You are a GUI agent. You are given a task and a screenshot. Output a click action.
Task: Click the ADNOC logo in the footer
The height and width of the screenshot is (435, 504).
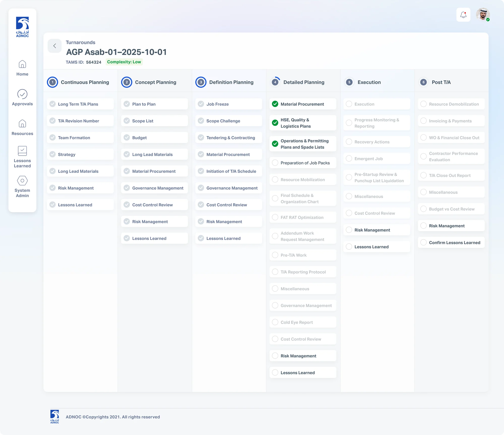click(55, 417)
